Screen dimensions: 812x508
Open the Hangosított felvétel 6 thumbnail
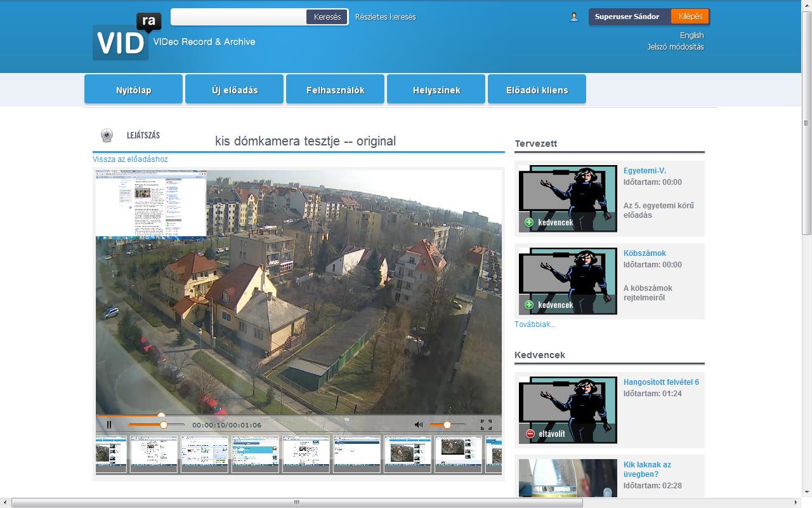point(568,410)
